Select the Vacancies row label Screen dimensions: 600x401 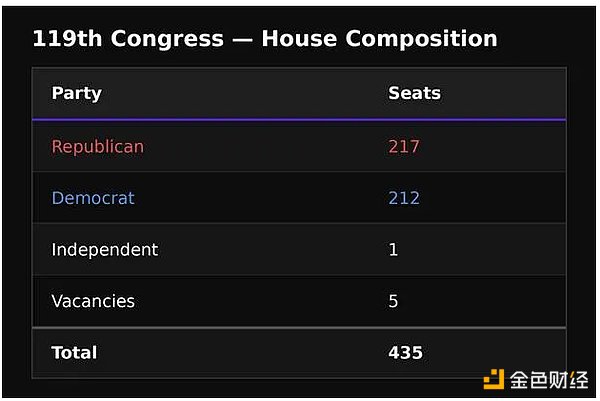(93, 301)
